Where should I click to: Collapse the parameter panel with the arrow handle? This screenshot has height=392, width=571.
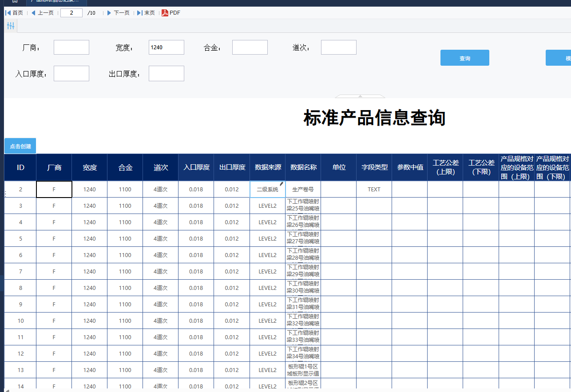point(360,96)
